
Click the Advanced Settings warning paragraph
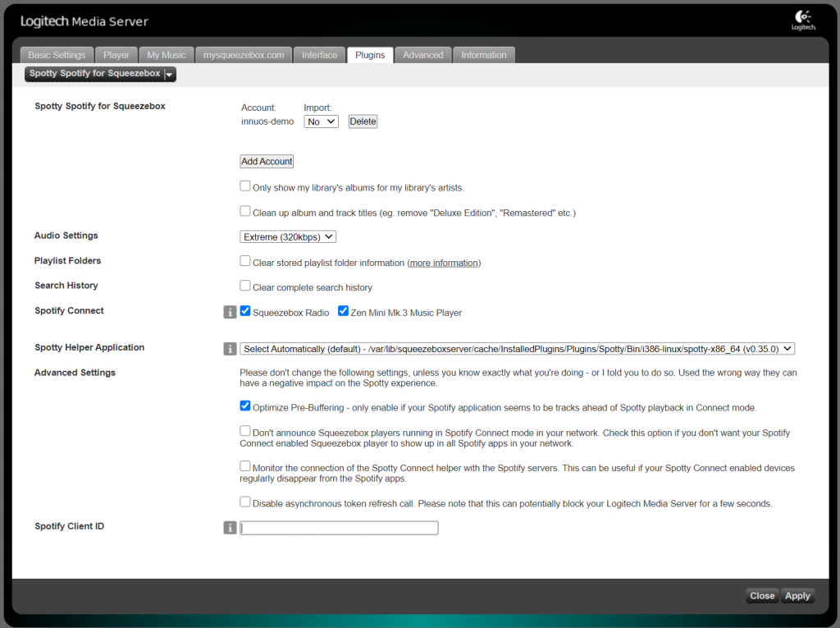518,378
